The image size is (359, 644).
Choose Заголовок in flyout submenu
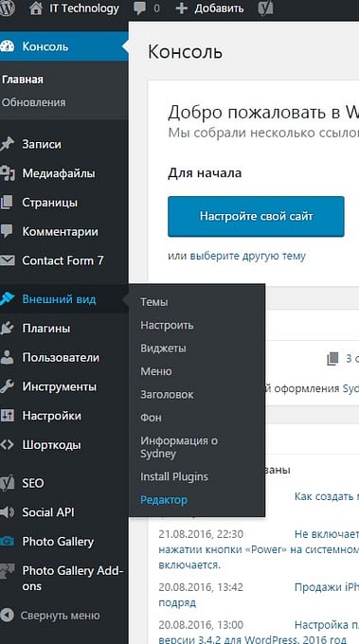tap(167, 394)
